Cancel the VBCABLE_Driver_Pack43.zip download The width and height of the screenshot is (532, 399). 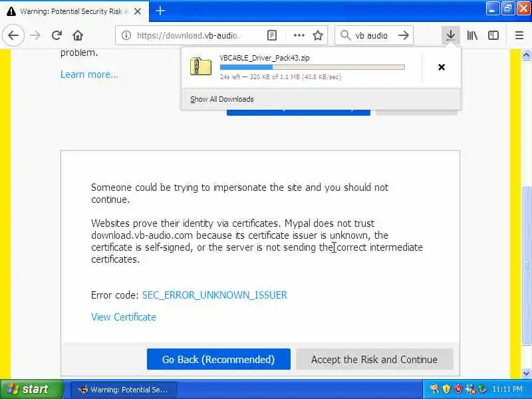(442, 67)
